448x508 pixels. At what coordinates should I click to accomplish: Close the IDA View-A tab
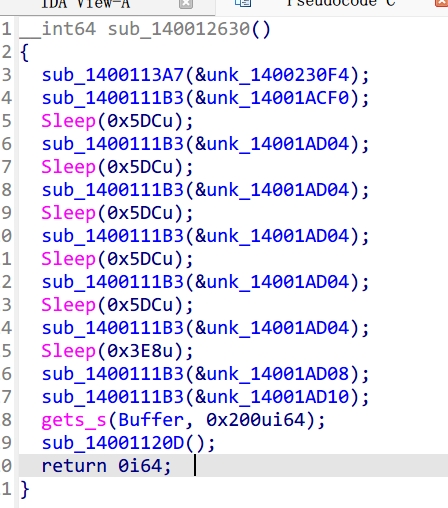(186, 3)
